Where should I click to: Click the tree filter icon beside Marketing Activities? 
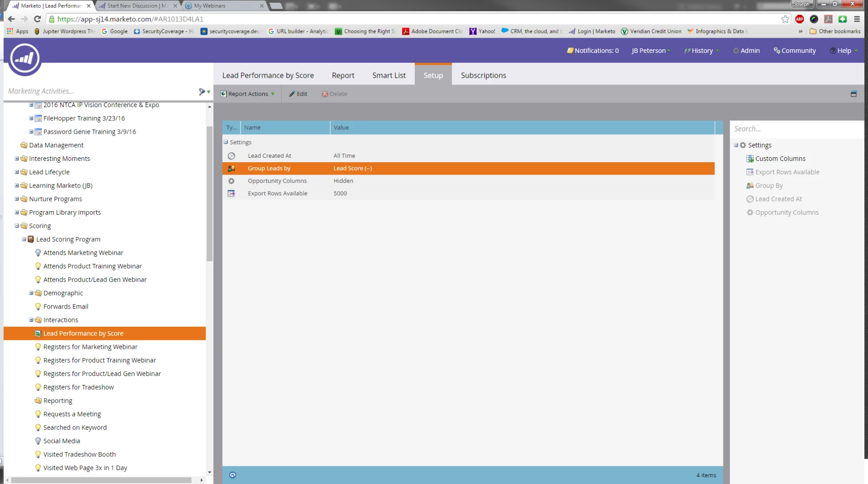point(202,92)
